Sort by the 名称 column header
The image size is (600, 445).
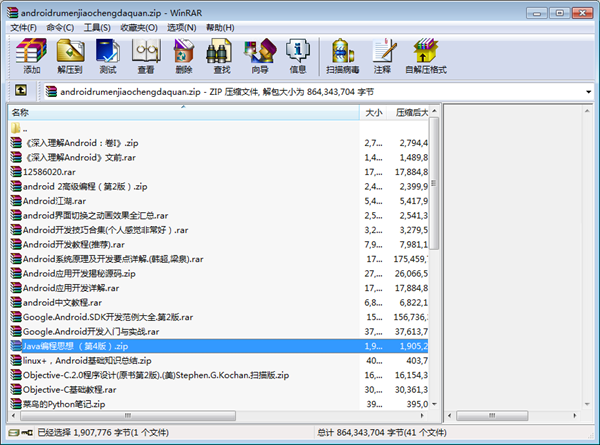point(184,112)
